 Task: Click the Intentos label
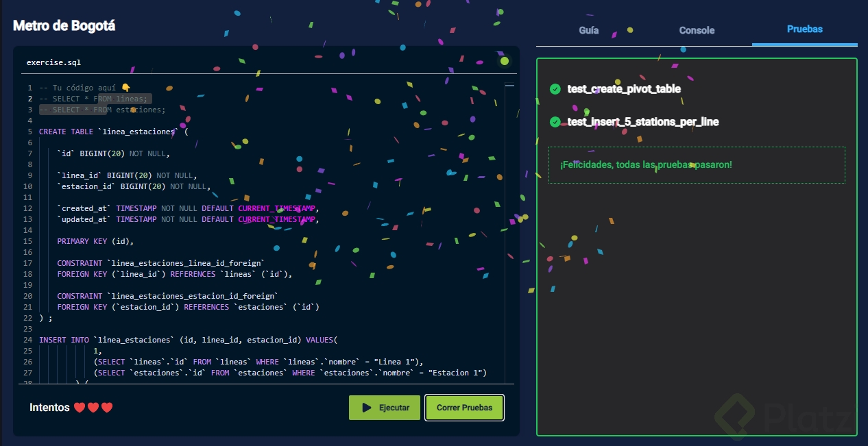pyautogui.click(x=49, y=408)
